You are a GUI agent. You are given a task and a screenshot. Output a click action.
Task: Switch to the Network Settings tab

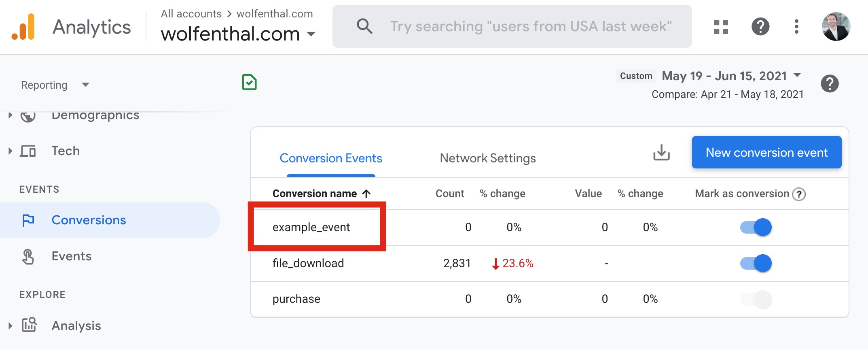488,158
